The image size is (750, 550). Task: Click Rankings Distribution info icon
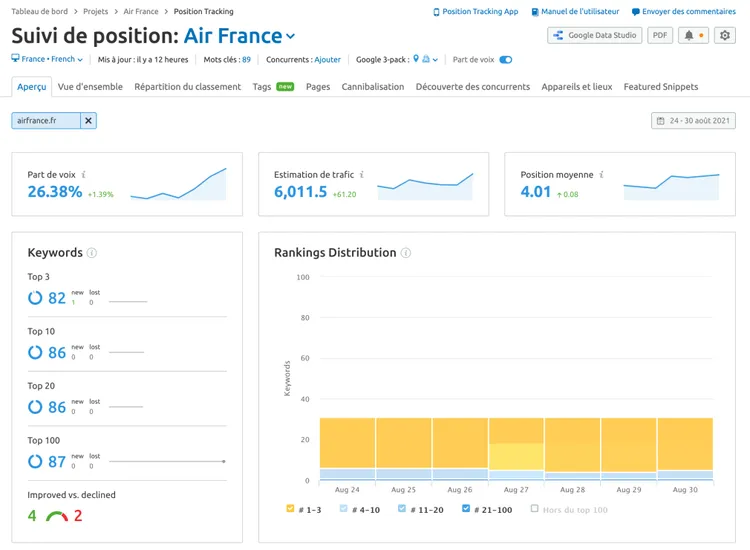point(406,253)
